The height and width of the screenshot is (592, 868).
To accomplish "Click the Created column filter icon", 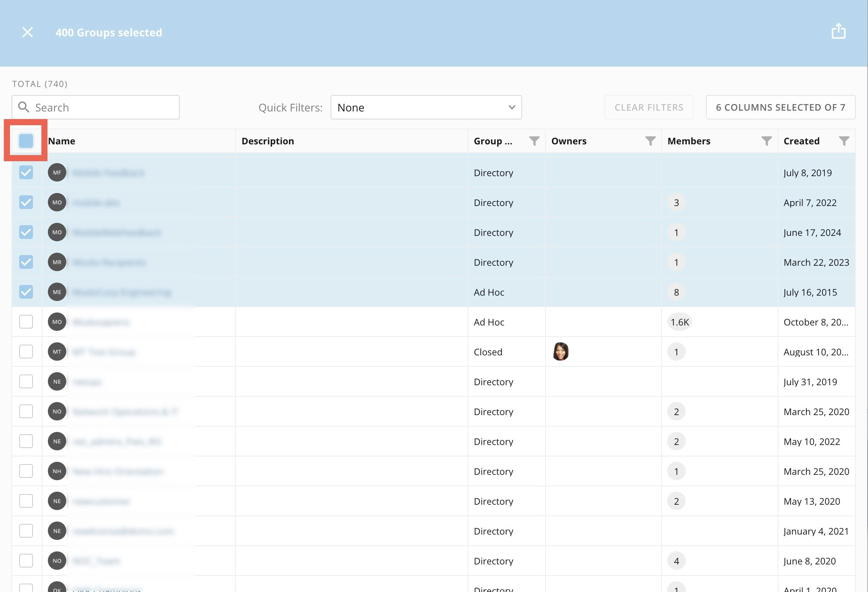I will [x=844, y=141].
